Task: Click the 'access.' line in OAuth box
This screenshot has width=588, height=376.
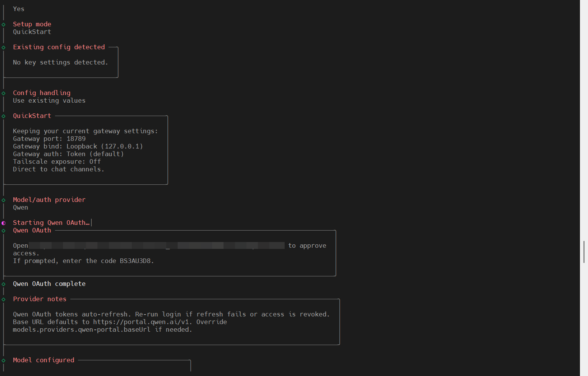Action: (26, 253)
